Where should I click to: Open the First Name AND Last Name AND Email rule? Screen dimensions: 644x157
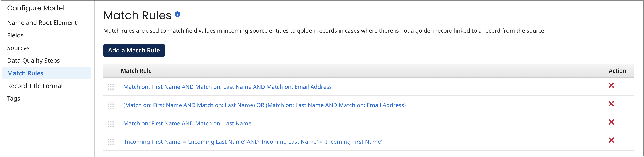click(x=227, y=87)
